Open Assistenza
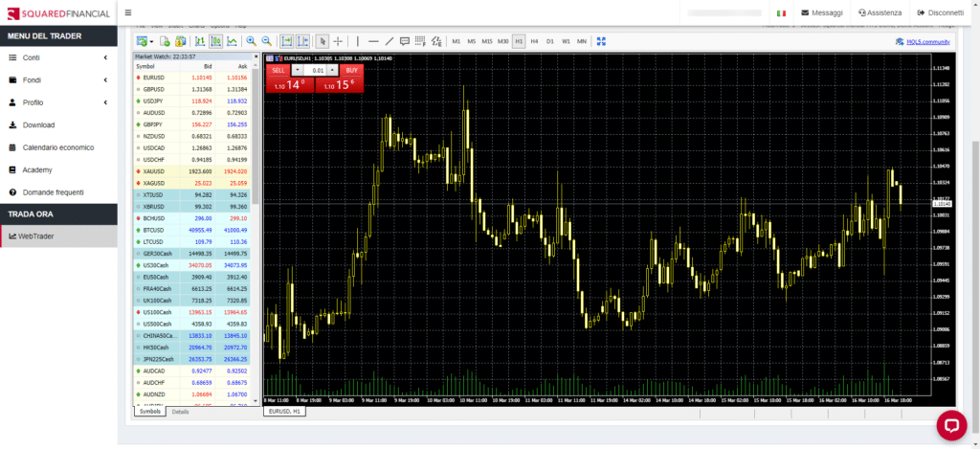Image resolution: width=980 pixels, height=449 pixels. (880, 12)
